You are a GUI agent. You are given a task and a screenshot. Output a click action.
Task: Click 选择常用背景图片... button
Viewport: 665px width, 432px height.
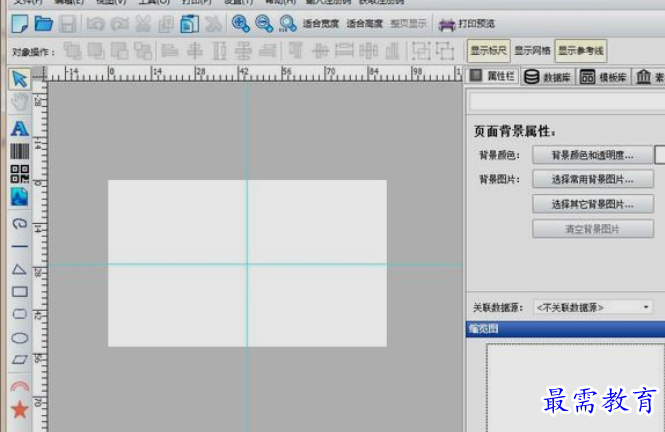[x=592, y=179]
